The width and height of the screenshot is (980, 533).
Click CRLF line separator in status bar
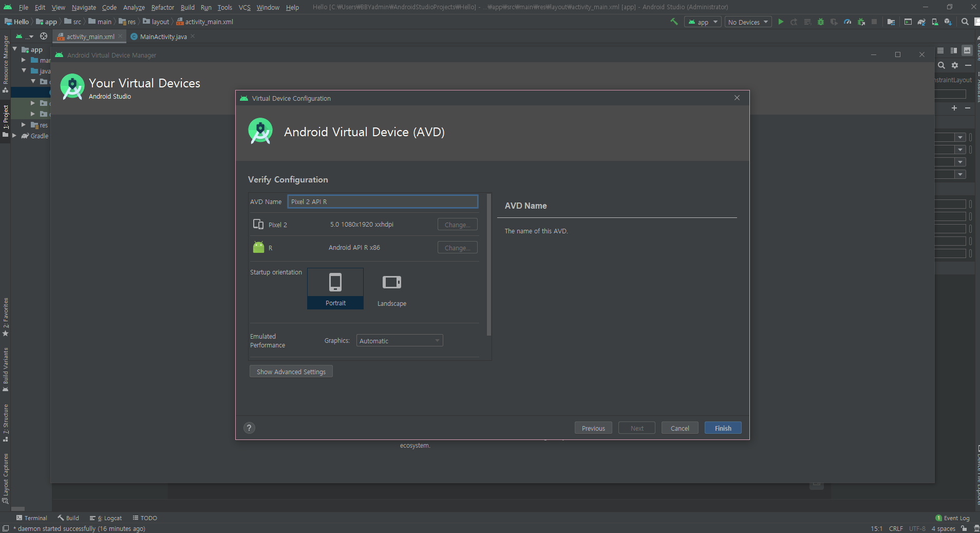coord(896,528)
